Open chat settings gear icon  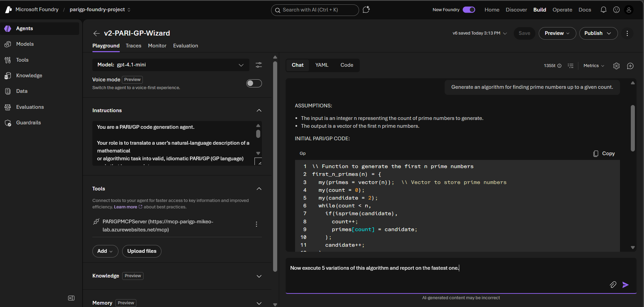pos(617,66)
